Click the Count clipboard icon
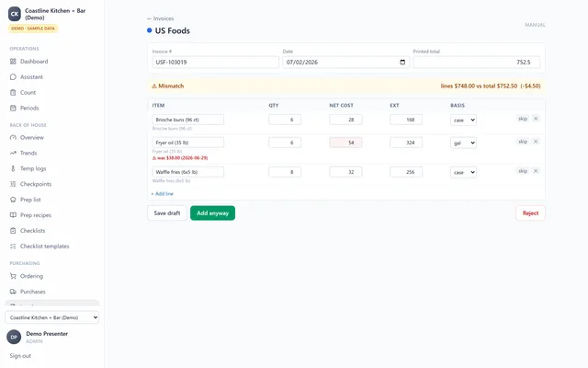The width and height of the screenshot is (588, 368). point(13,92)
